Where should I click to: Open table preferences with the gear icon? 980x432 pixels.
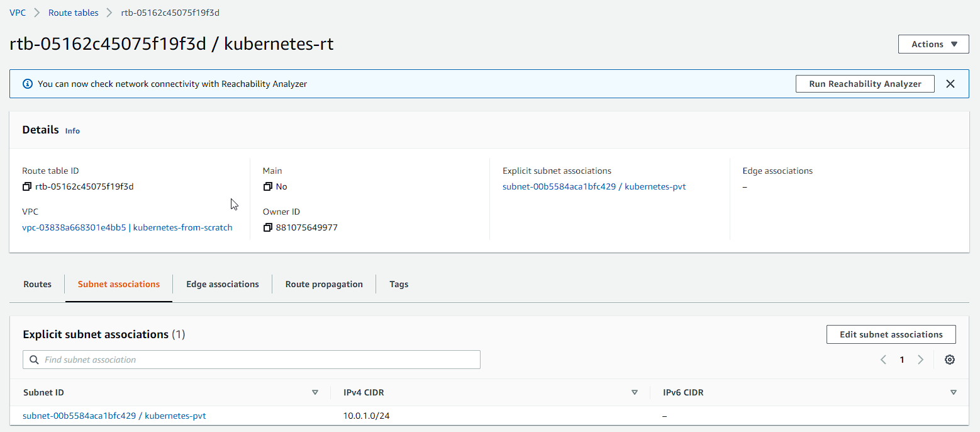coord(949,359)
